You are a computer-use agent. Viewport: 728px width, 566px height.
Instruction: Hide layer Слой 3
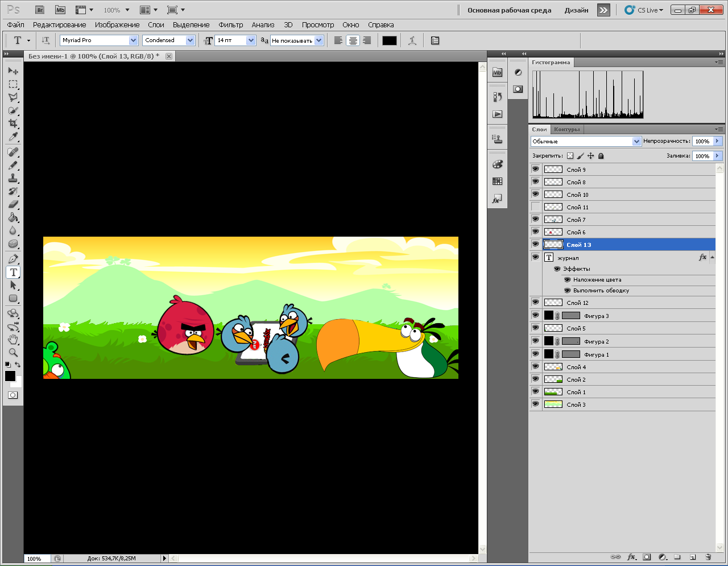[535, 404]
